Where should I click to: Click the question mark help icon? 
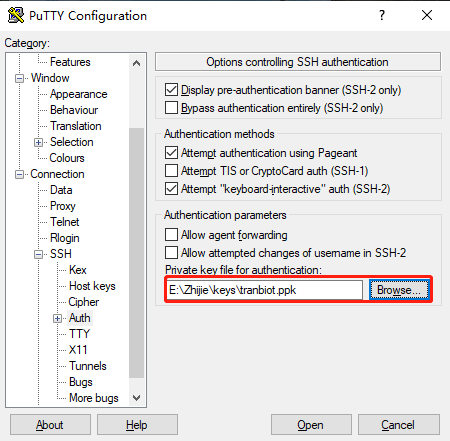[x=382, y=15]
